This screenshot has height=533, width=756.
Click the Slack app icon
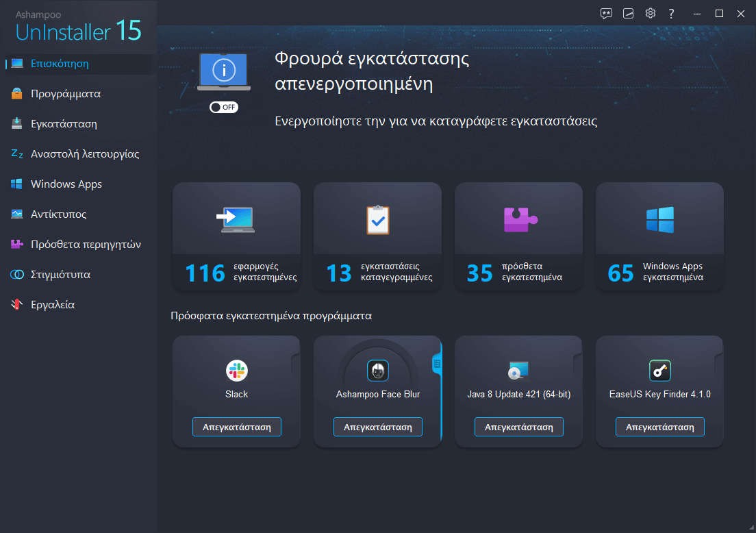(237, 371)
